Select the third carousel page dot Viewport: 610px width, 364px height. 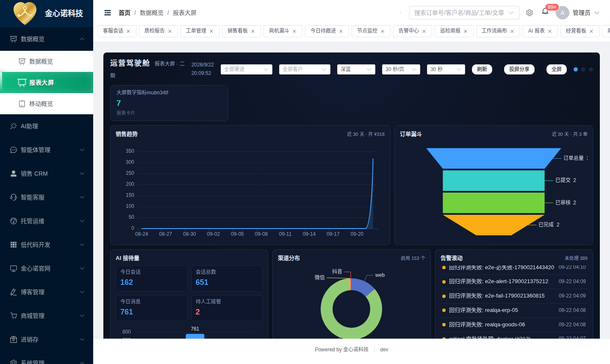(x=591, y=69)
